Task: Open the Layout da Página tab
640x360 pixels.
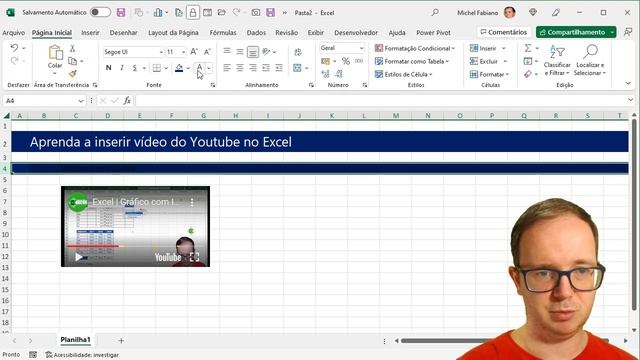Action: tap(173, 33)
